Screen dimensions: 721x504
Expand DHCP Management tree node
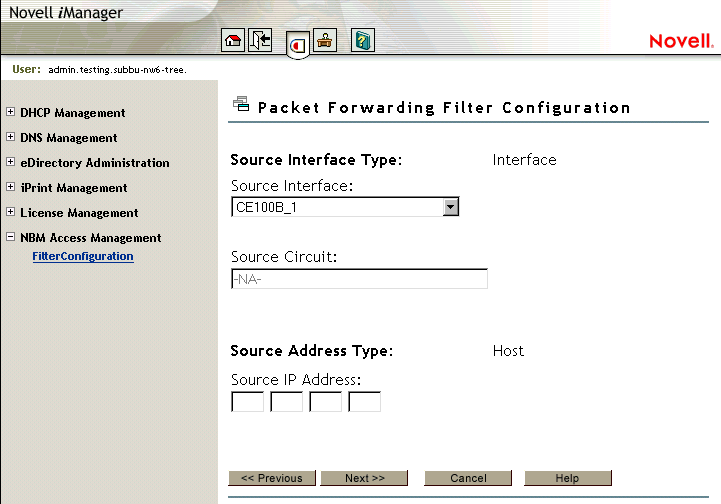(11, 113)
